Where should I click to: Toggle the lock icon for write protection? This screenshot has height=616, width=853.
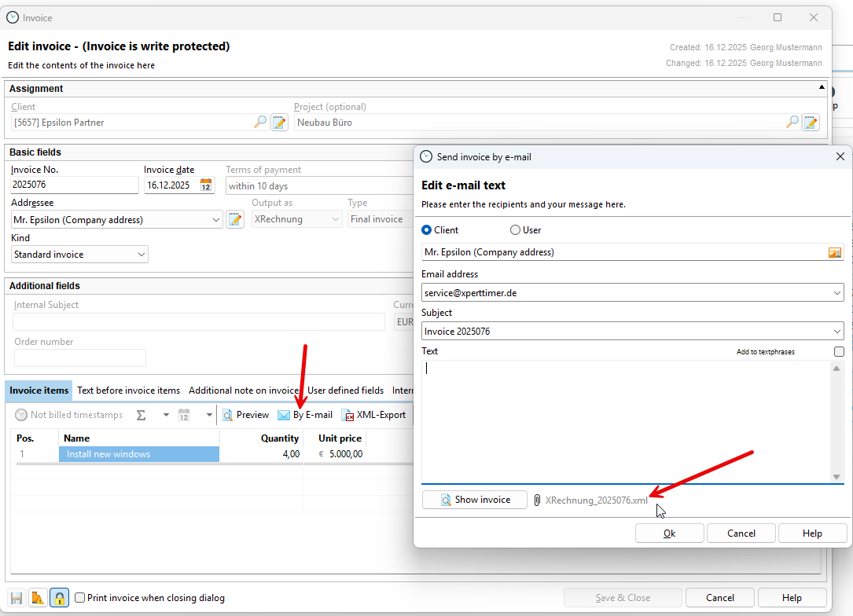click(x=59, y=598)
